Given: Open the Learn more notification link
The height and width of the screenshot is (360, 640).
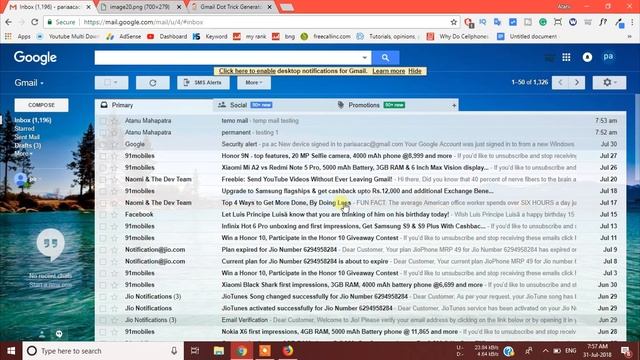Looking at the screenshot, I should click(388, 71).
